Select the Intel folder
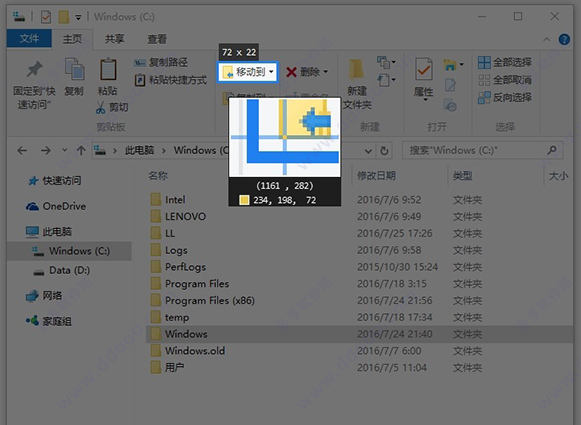The image size is (581, 425). click(169, 200)
